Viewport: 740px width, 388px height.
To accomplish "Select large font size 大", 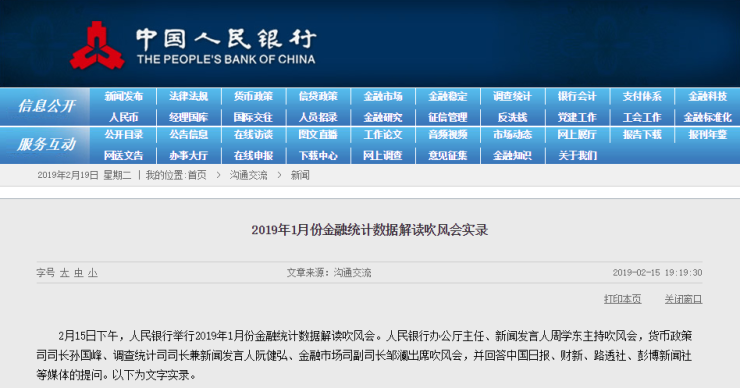I will click(x=64, y=273).
